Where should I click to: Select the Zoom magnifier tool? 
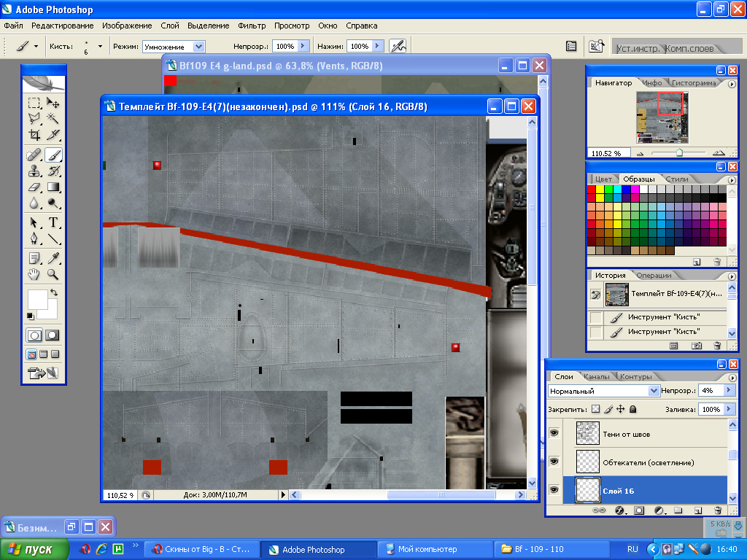[53, 274]
